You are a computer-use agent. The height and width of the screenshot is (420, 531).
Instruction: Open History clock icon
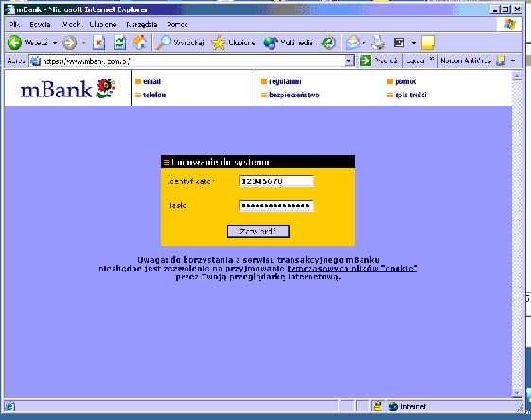(x=328, y=43)
